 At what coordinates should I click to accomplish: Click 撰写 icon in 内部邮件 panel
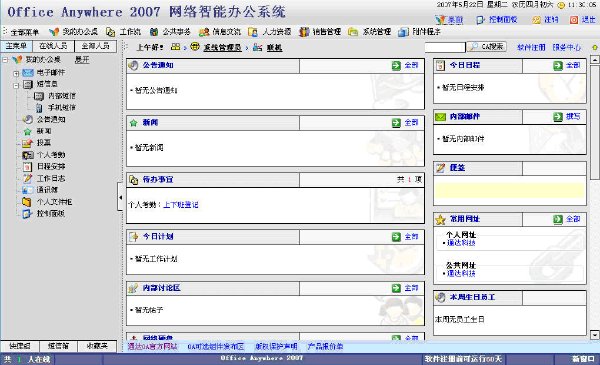558,117
